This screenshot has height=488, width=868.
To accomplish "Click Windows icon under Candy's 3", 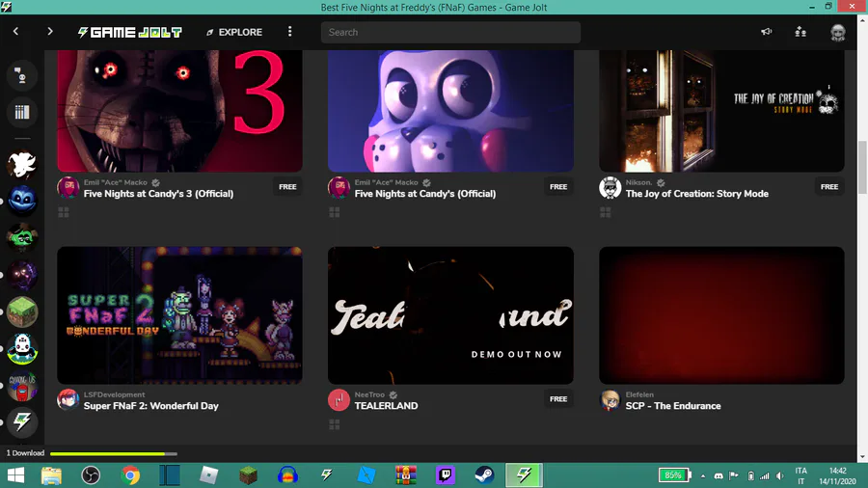I will [x=64, y=212].
